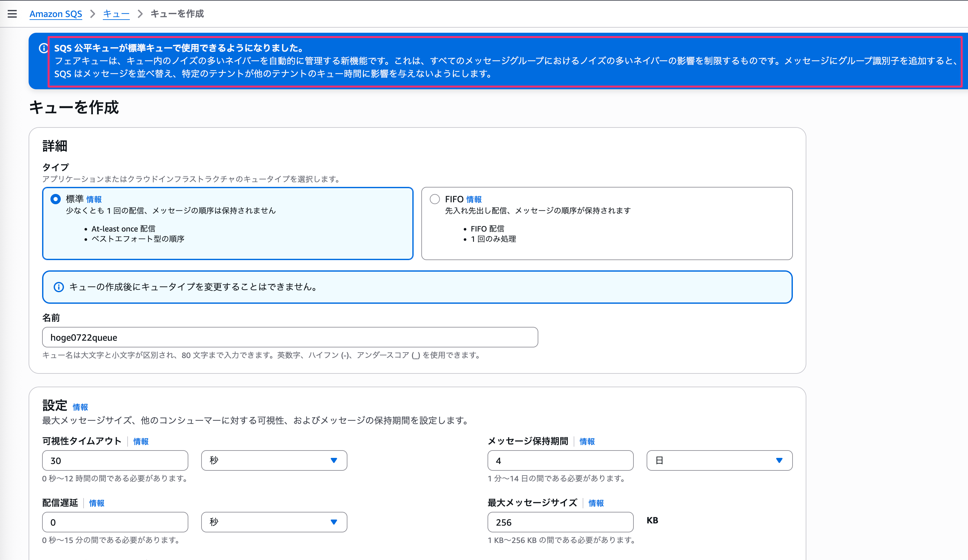Click the 配信遅延 value field

115,522
